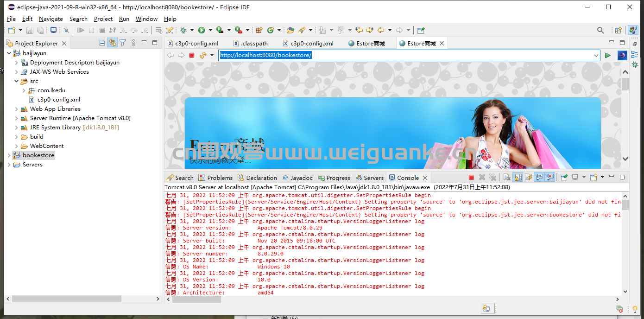The image size is (644, 319).
Task: Open the Run button dropdown arrow
Action: 210,30
